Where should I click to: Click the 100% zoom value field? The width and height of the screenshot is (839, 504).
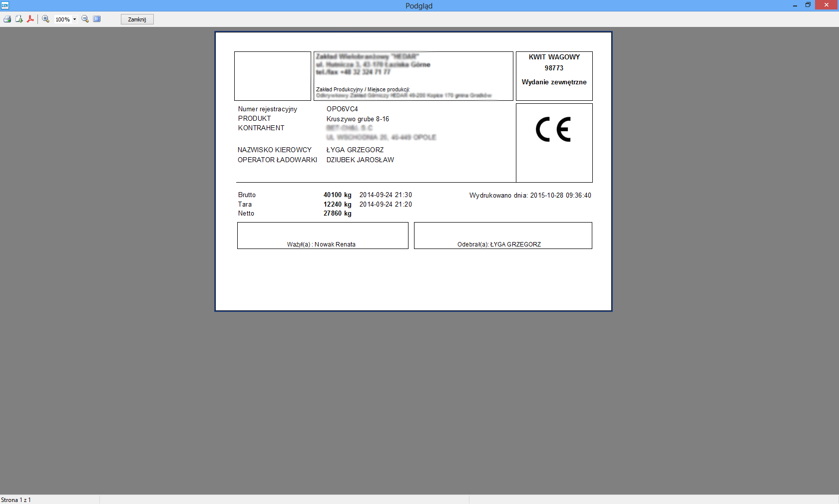(x=62, y=19)
